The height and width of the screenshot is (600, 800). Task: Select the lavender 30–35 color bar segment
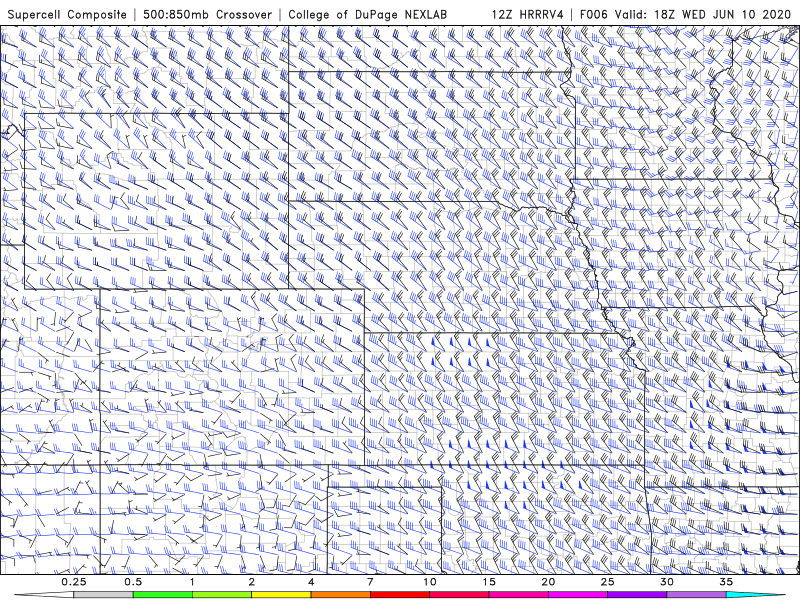click(x=696, y=595)
